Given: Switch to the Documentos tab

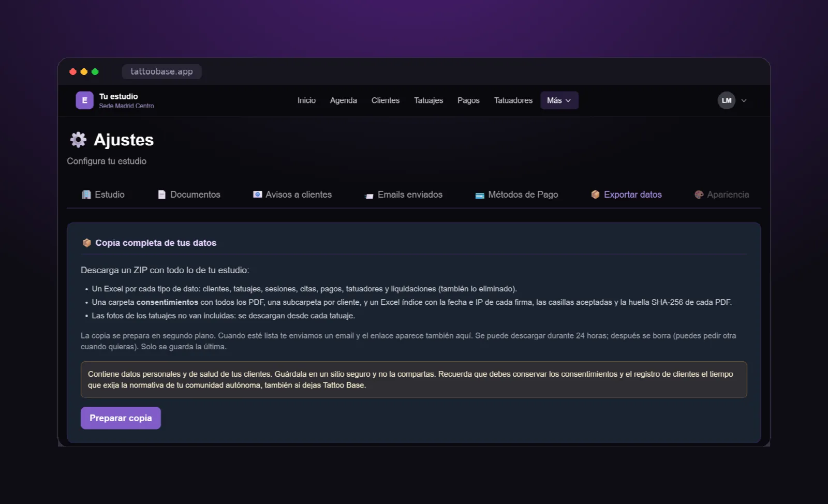Looking at the screenshot, I should (x=189, y=195).
